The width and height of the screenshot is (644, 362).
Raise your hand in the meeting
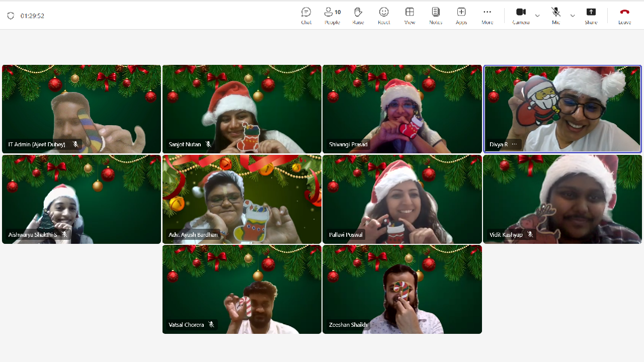coord(358,16)
